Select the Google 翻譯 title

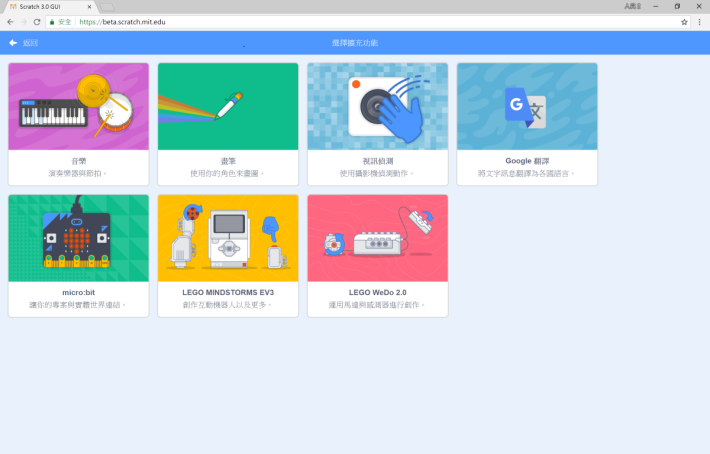(527, 161)
